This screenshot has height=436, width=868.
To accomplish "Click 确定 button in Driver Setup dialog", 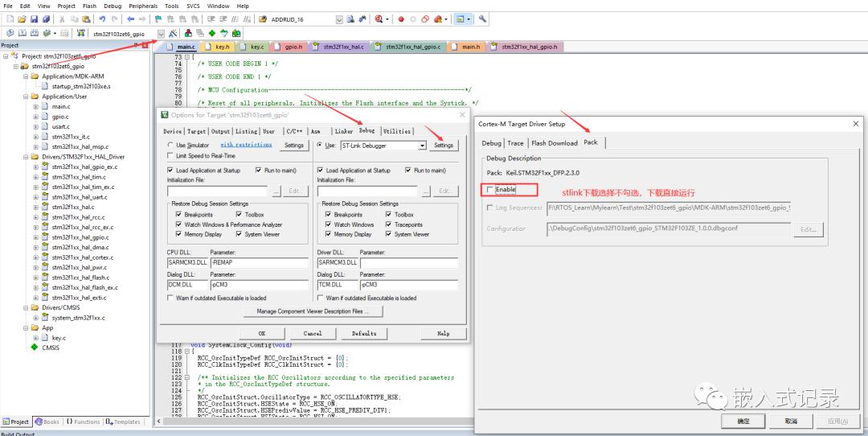I will pos(743,421).
